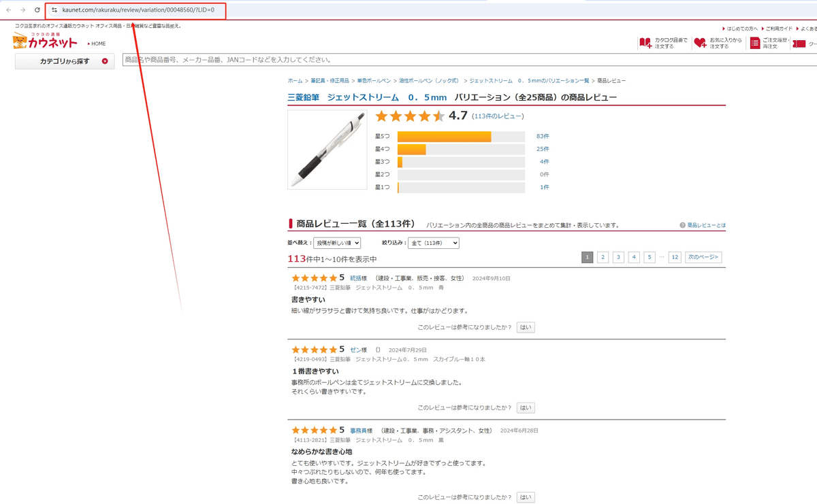Viewport: 817px width, 504px height.
Task: Open the 絞り込み filter dropdown showing 全て（113件）
Action: coord(434,243)
